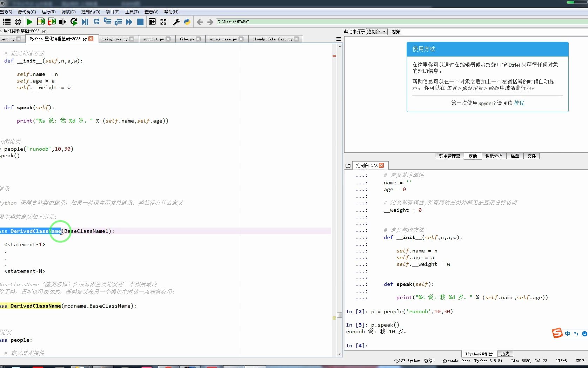
Task: Click the UTF-8 encoding indicator
Action: [x=561, y=361]
